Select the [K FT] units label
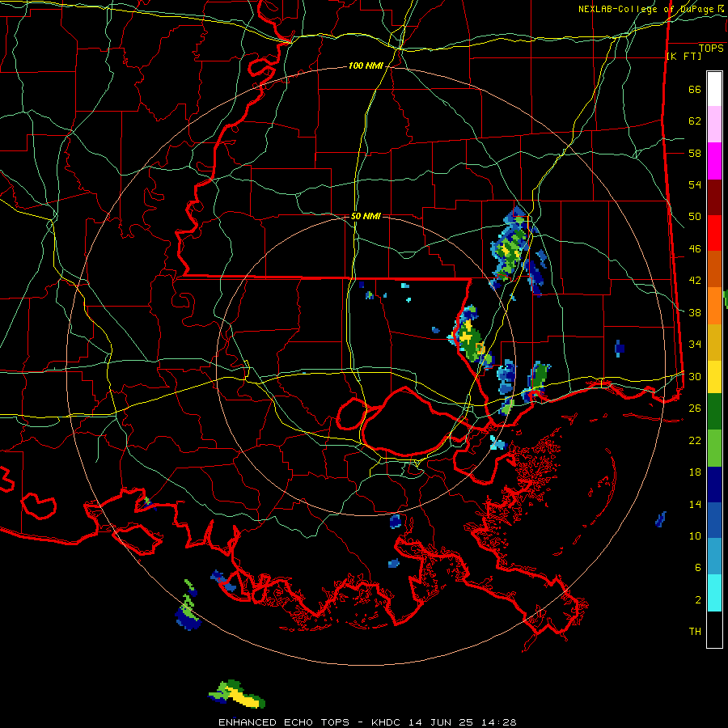 [684, 56]
